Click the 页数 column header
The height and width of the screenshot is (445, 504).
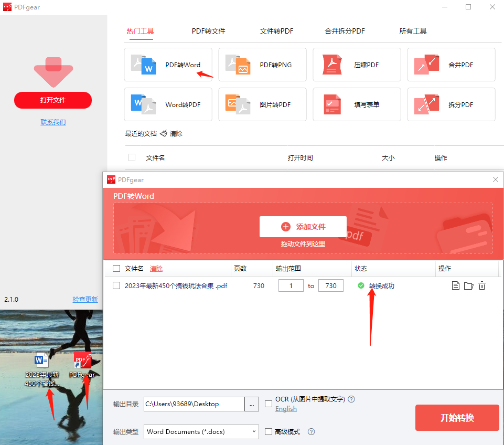(x=240, y=269)
